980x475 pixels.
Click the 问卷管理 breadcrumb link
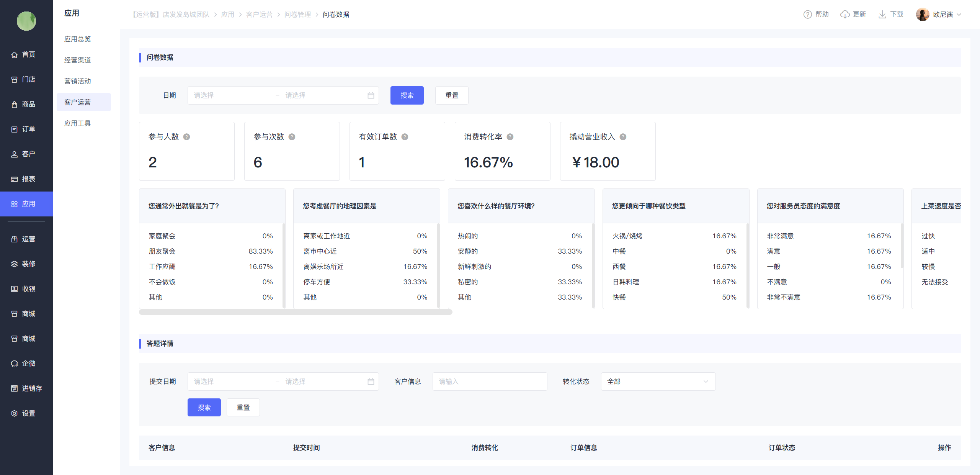point(297,15)
